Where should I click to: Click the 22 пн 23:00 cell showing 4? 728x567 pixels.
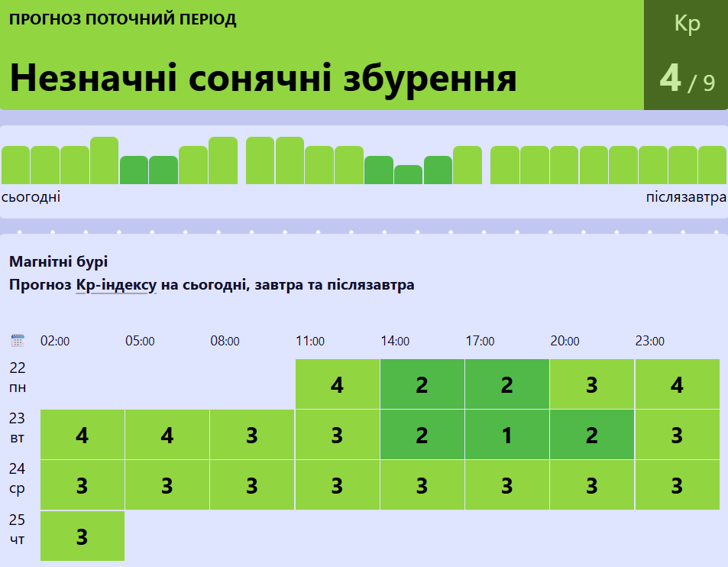(677, 384)
